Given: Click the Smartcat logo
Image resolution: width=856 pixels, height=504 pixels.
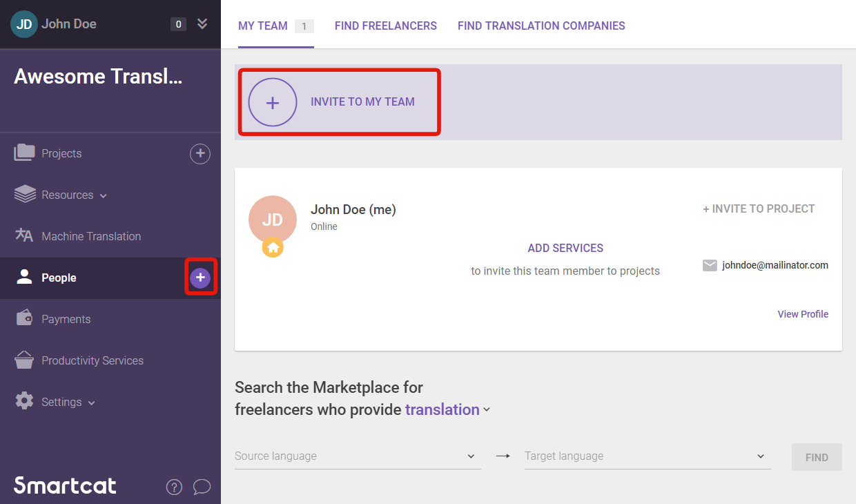Looking at the screenshot, I should click(64, 485).
